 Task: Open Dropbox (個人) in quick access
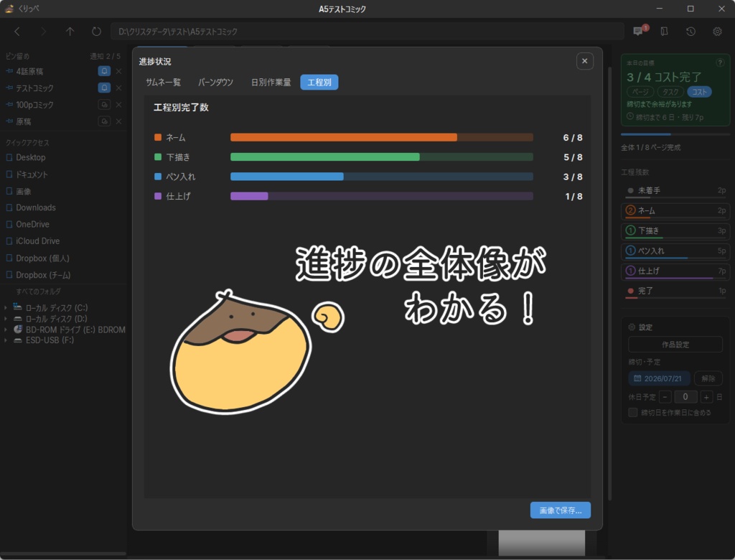click(42, 258)
